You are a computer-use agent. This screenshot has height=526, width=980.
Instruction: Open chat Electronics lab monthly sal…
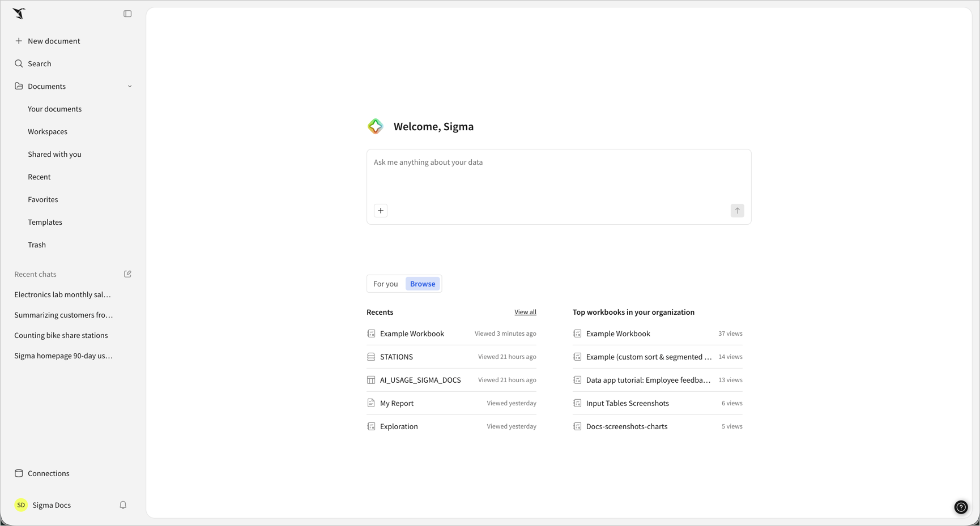point(62,294)
